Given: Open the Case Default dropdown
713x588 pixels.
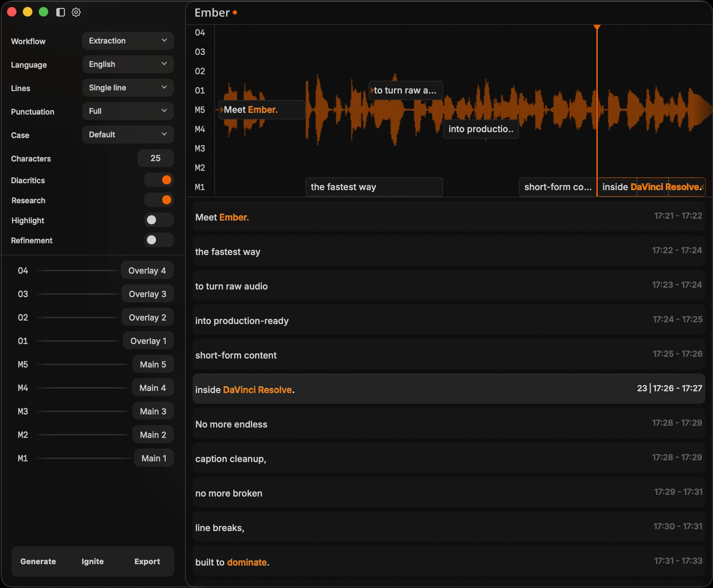Looking at the screenshot, I should (128, 135).
